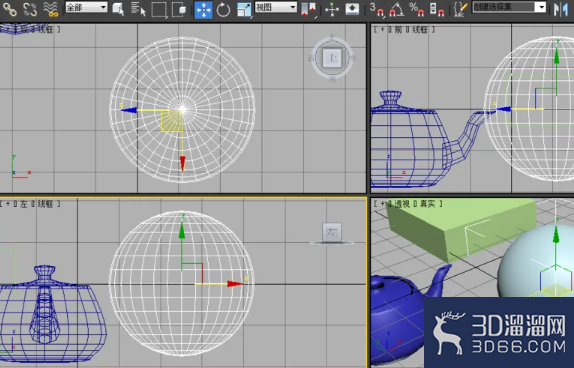Click the green Y axis arrow in left viewport
Screen dimensions: 574x368
(x=182, y=231)
